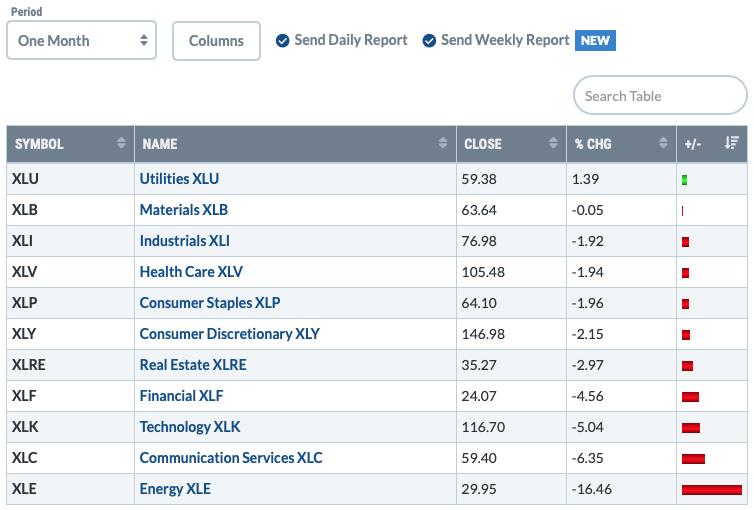Click the Communication Services XLC link
This screenshot has height=510, width=754.
231,458
